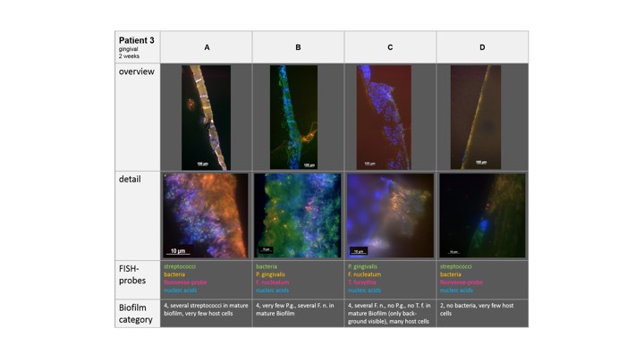Click the column C detail micrograph
This screenshot has width=644, height=362.
click(390, 215)
